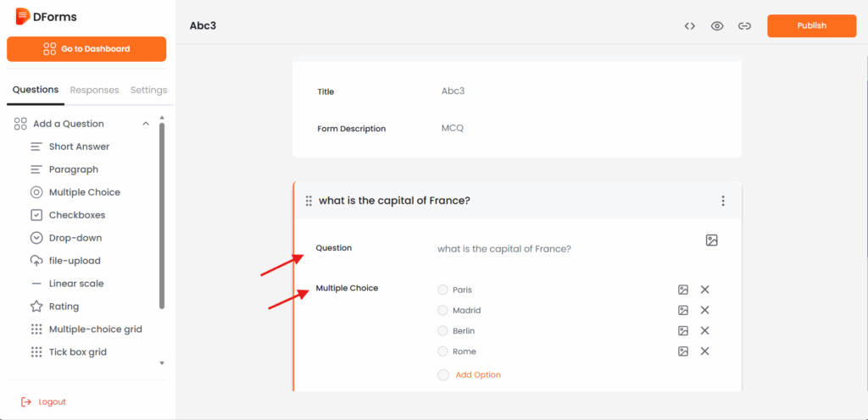This screenshot has width=868, height=420.
Task: Click the share link icon
Action: 744,26
